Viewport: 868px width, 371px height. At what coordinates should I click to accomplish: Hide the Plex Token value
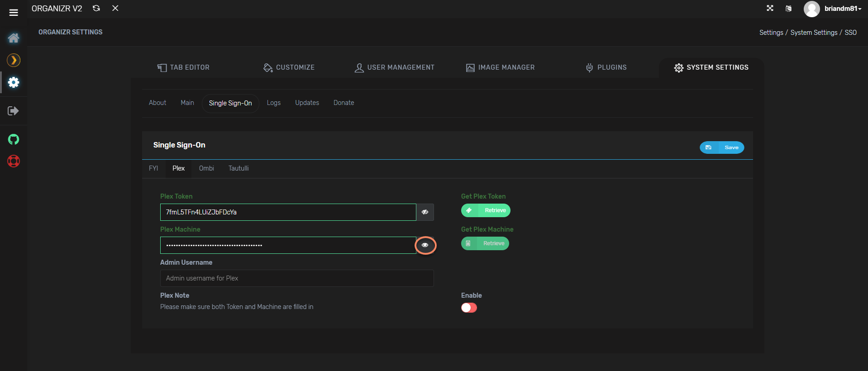coord(425,212)
